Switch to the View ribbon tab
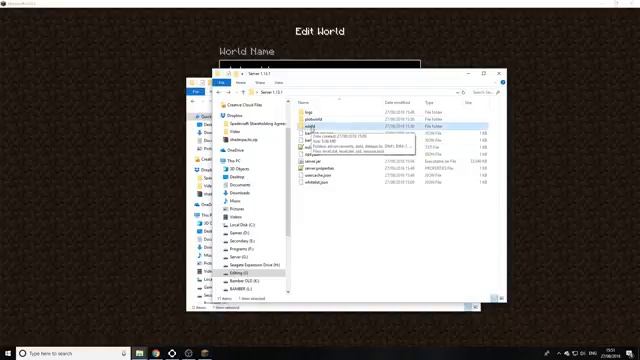Screen dimensions: 640x360 coord(279,82)
